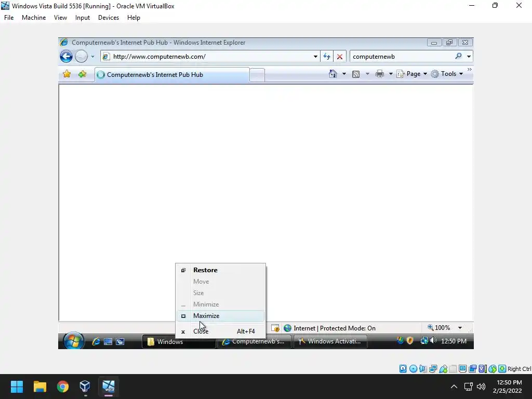
Task: Switch to Computernewb's taskbar button
Action: pos(254,341)
